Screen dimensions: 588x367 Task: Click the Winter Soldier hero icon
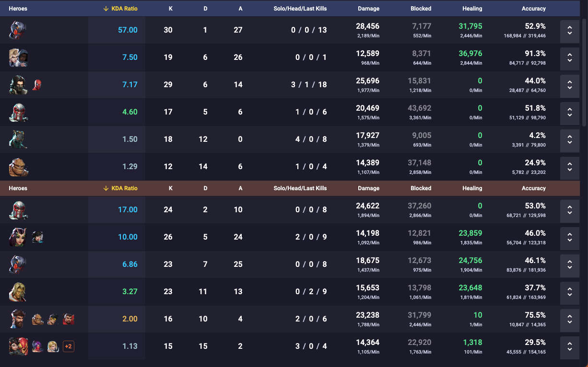click(18, 85)
